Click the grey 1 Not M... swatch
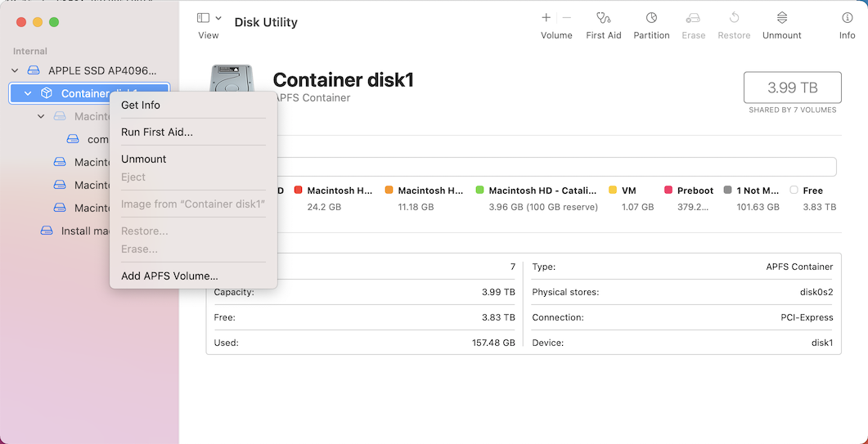 [728, 191]
